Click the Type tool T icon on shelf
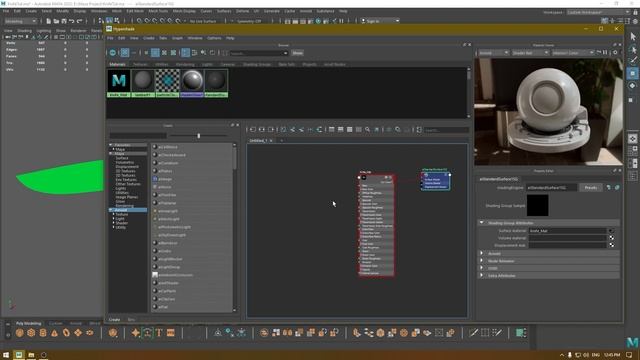This screenshot has height=360, width=640. pyautogui.click(x=159, y=333)
